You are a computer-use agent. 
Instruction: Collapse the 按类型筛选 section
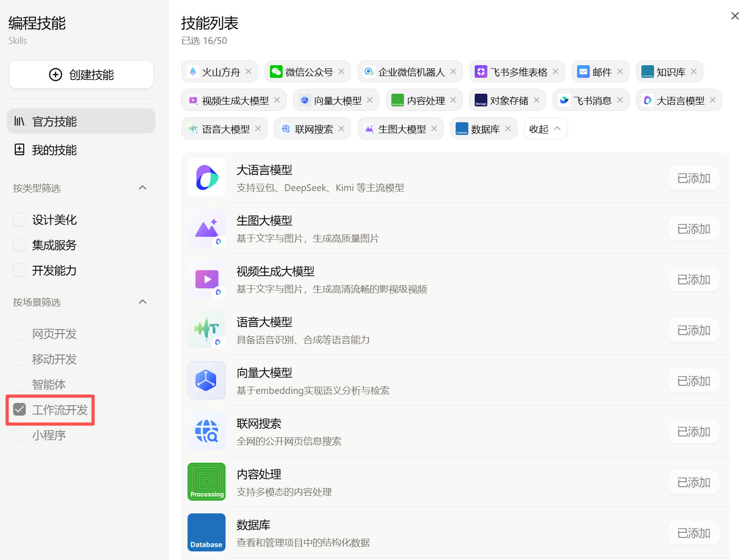[x=143, y=188]
